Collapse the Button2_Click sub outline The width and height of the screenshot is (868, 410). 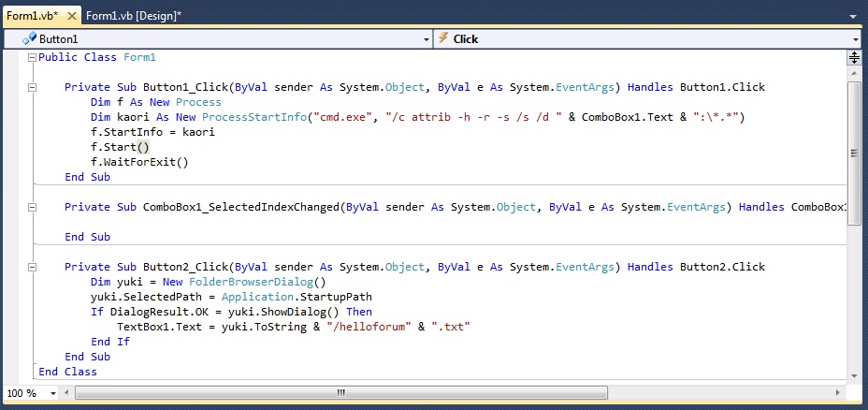tap(32, 267)
